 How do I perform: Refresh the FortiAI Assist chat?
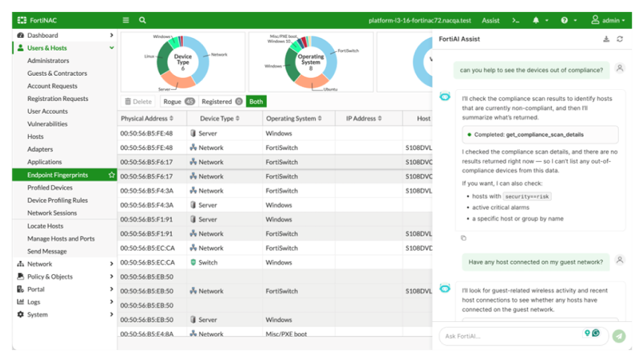point(619,39)
